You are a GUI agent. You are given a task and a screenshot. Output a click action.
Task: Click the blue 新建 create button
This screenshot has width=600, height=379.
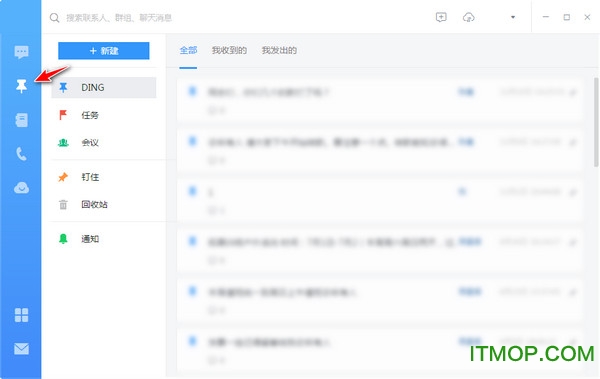pos(104,51)
